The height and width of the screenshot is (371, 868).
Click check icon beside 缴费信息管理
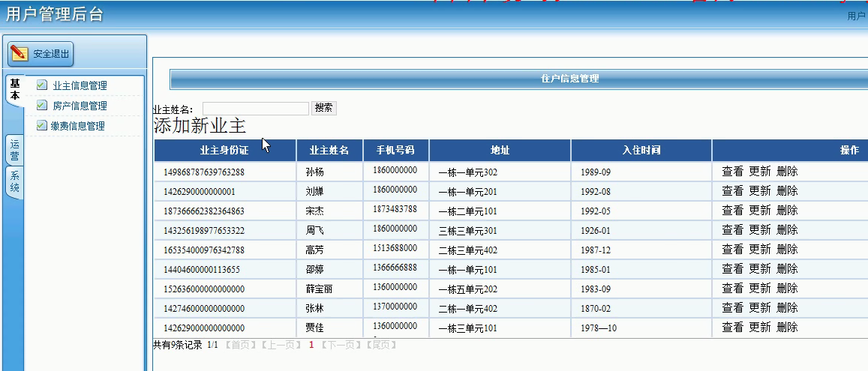[x=41, y=125]
